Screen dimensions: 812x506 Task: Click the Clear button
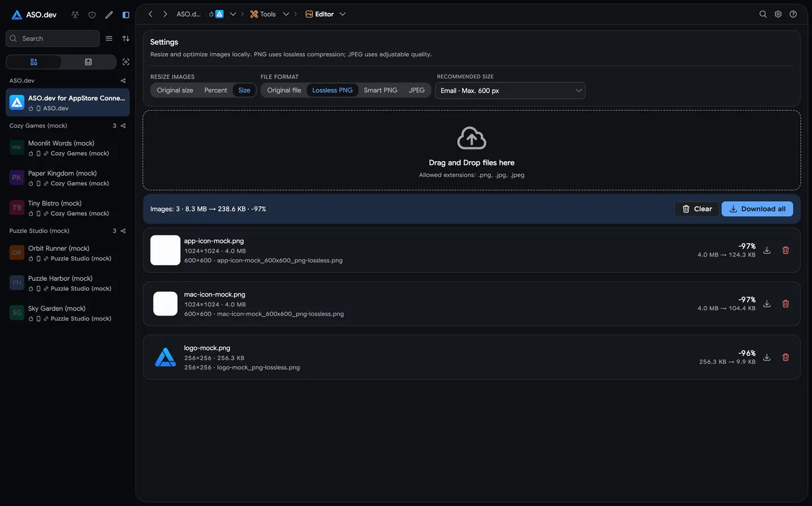[697, 209]
